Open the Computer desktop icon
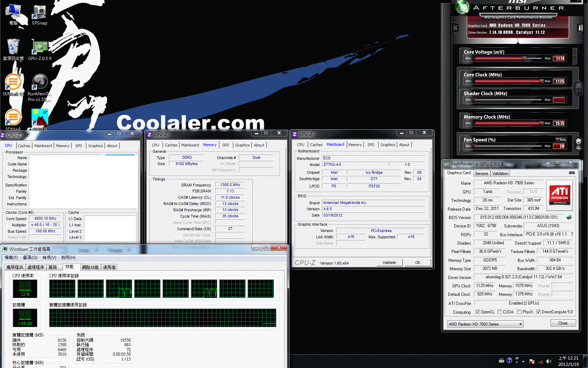Screen dimensions: 588x368 click(x=13, y=15)
